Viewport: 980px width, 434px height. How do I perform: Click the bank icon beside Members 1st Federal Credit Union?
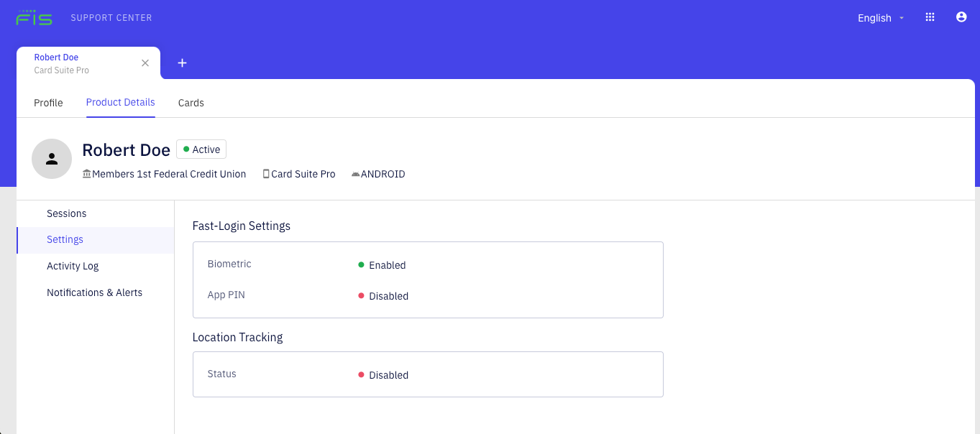point(87,173)
